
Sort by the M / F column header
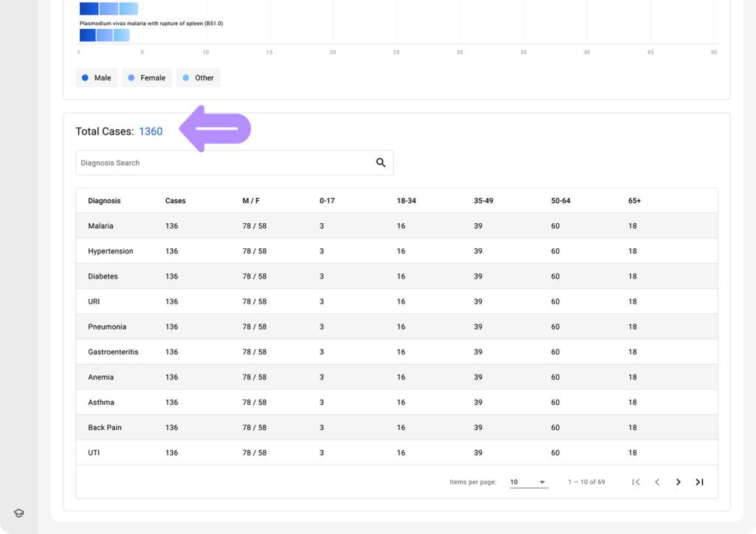[x=251, y=201]
